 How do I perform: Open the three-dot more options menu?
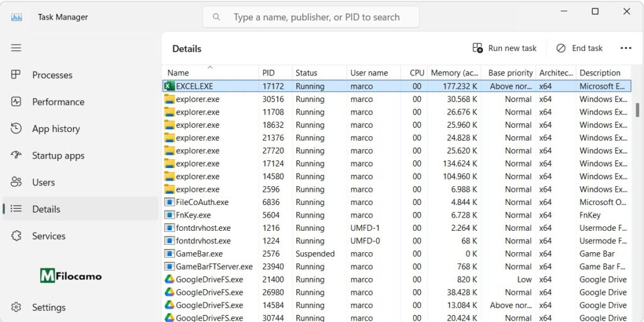click(x=626, y=48)
